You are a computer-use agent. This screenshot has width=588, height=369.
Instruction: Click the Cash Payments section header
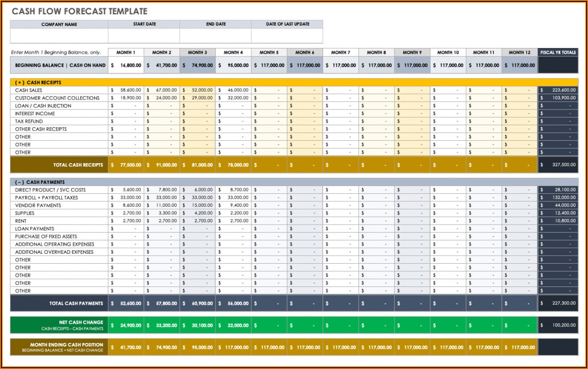click(45, 182)
